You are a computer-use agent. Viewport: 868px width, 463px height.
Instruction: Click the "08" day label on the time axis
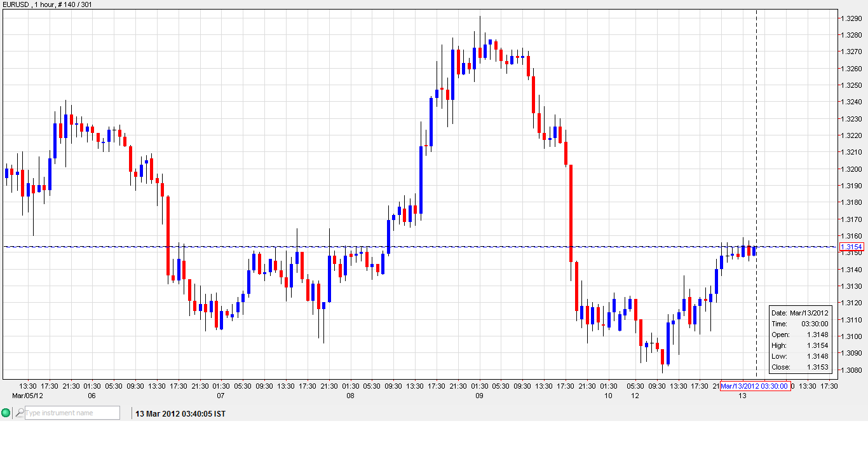coord(350,396)
